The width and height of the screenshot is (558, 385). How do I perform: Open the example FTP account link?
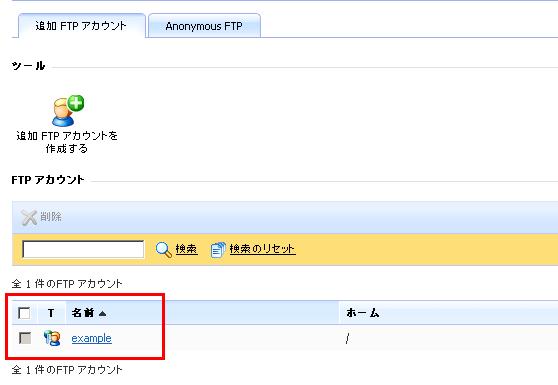91,338
